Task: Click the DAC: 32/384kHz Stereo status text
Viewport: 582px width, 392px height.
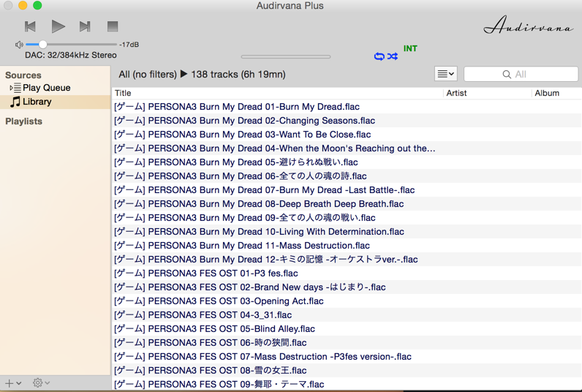Action: [70, 56]
